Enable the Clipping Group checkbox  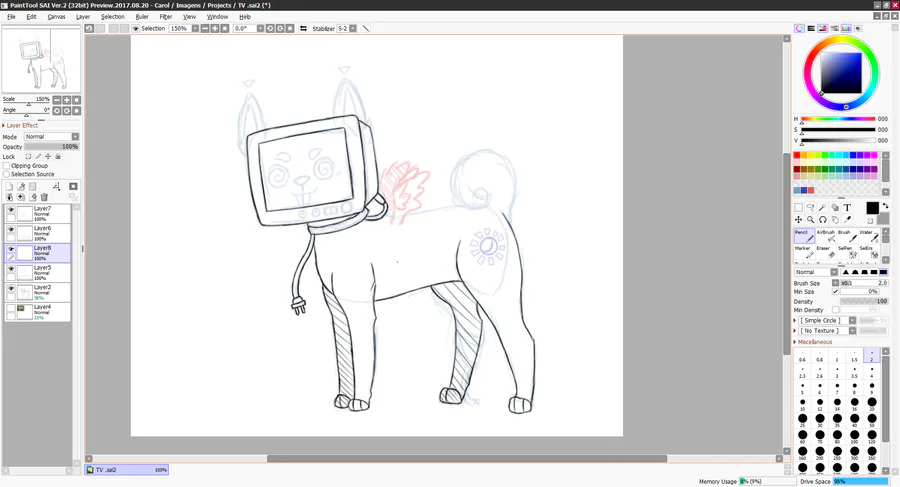[7, 165]
